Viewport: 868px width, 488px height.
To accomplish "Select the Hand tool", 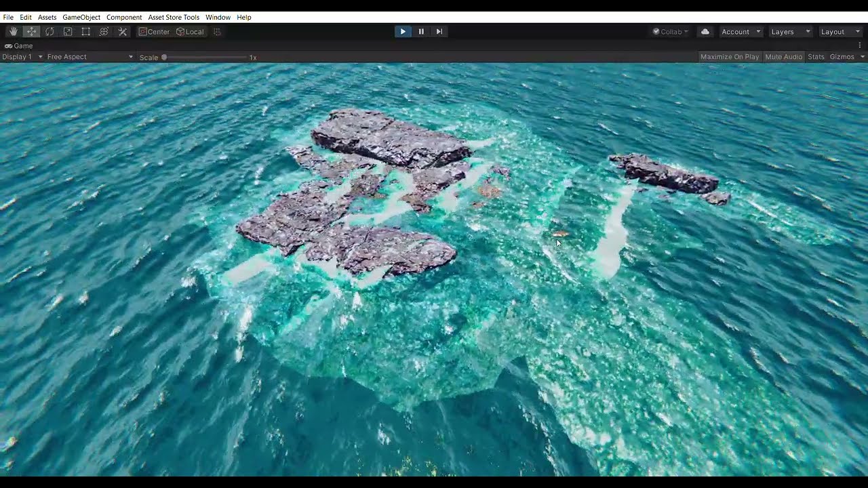I will [14, 32].
